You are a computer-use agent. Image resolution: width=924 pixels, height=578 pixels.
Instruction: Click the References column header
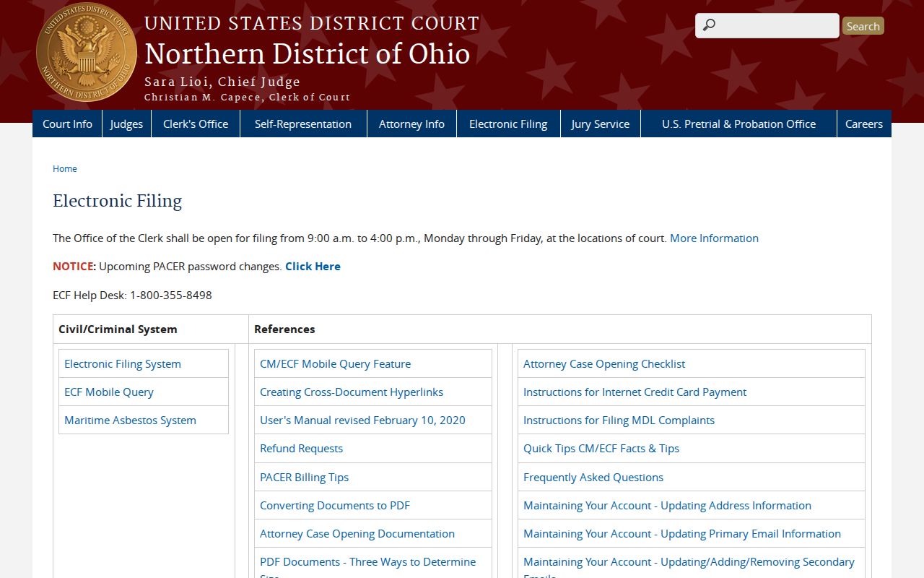coord(284,329)
